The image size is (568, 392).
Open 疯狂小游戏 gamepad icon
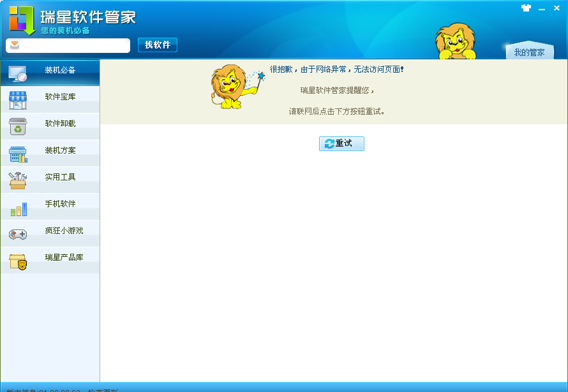(18, 235)
